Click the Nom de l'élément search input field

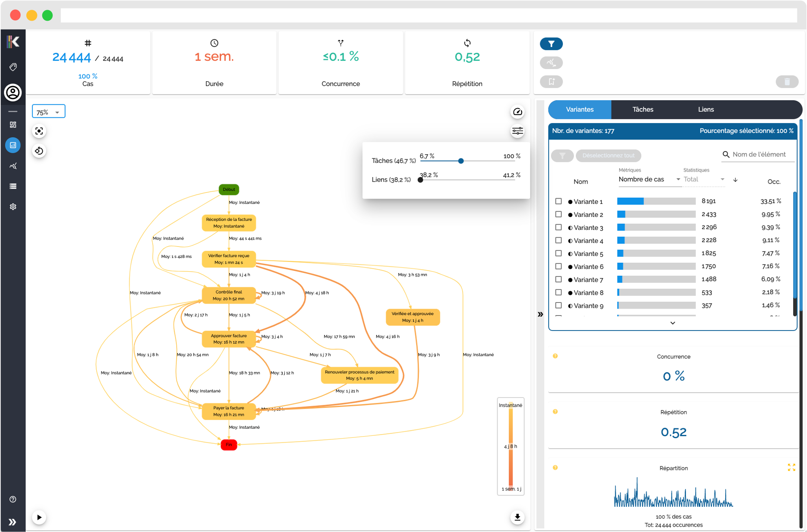click(759, 154)
